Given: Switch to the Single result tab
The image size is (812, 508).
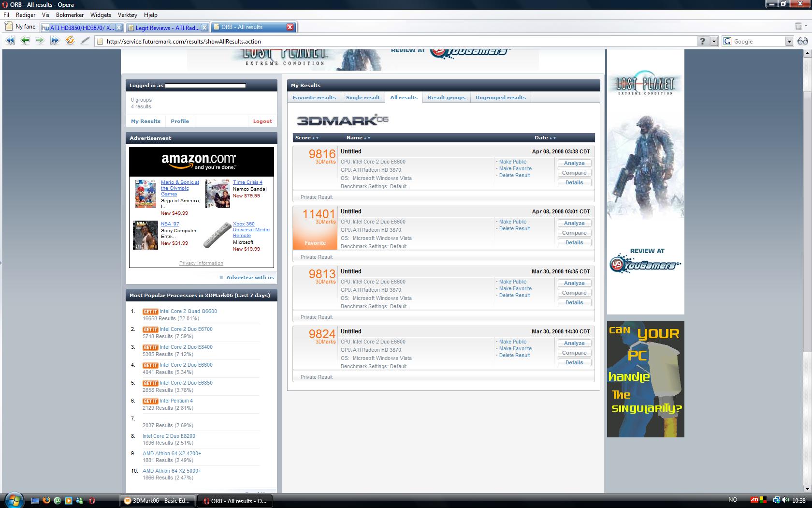Looking at the screenshot, I should point(363,97).
